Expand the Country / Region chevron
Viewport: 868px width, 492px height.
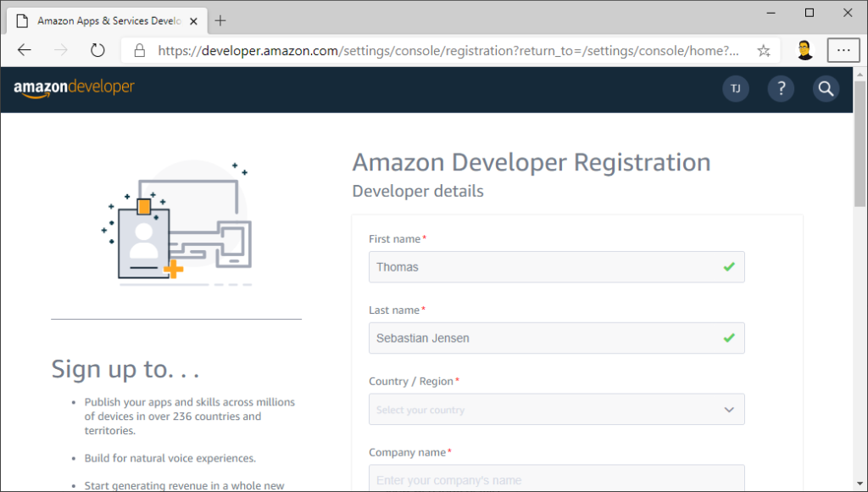coord(728,409)
